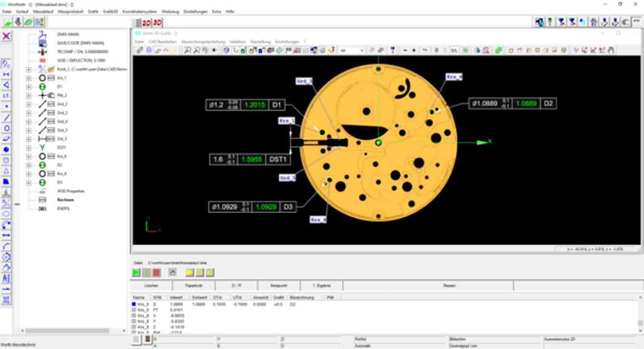Select the TECOMP / ON tree row
The height and width of the screenshot is (349, 644).
82,52
